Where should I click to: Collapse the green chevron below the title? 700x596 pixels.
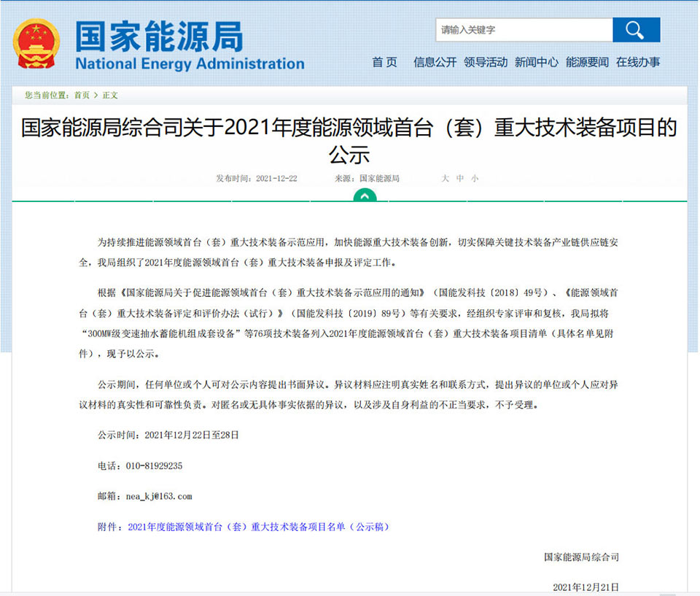tap(365, 196)
